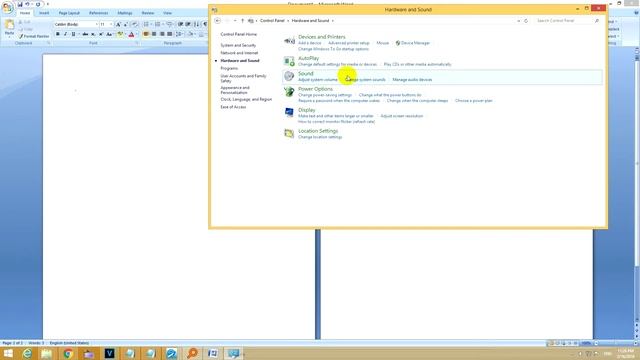Screen dimensions: 640x360
Task: Click the Word zoom slider in status bar
Action: [x=616, y=343]
